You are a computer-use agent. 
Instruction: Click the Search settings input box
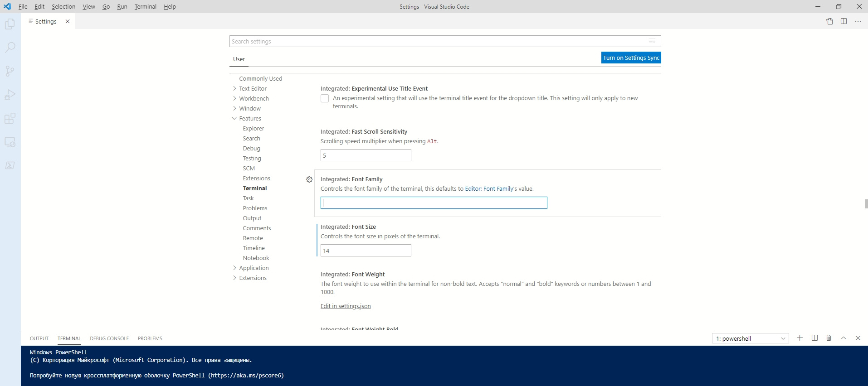[445, 41]
